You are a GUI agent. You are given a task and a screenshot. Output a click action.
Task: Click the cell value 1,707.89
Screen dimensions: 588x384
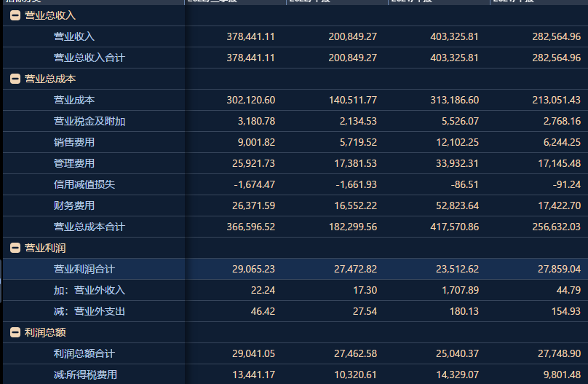[x=460, y=290]
